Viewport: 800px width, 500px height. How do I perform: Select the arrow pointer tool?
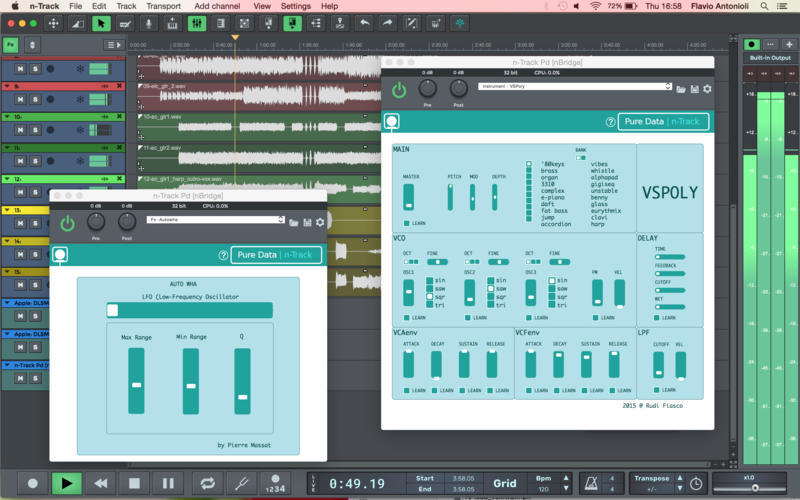(101, 23)
